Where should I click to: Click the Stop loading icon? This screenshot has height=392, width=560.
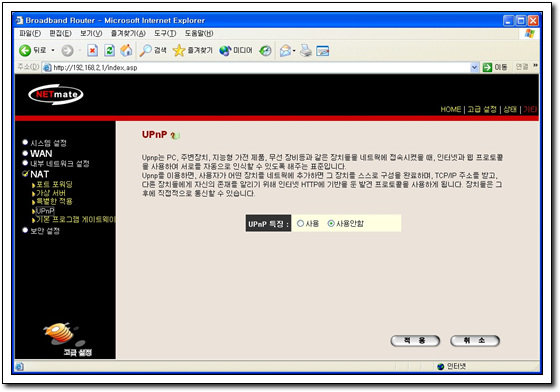(92, 51)
